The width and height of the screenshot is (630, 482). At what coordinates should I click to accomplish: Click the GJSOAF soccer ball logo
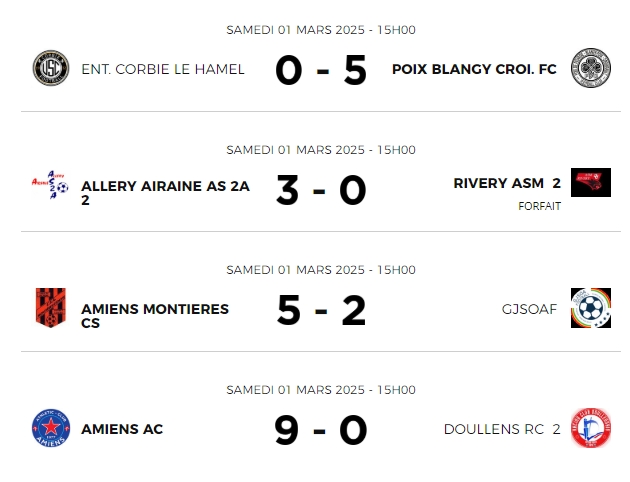point(591,308)
